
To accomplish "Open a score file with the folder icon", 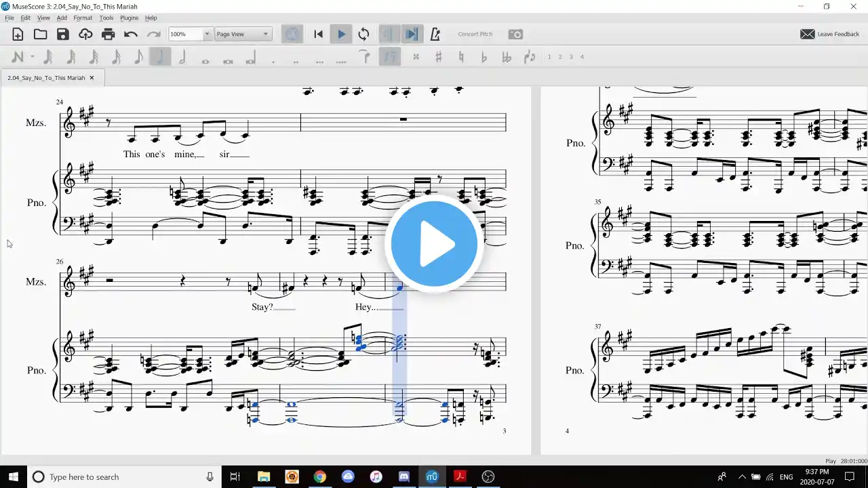I will pos(41,34).
